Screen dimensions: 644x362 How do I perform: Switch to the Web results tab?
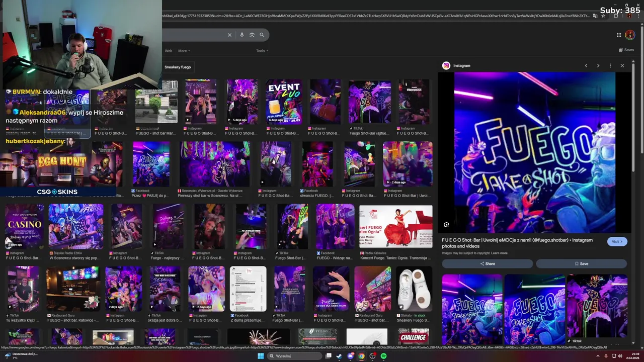coord(169,51)
